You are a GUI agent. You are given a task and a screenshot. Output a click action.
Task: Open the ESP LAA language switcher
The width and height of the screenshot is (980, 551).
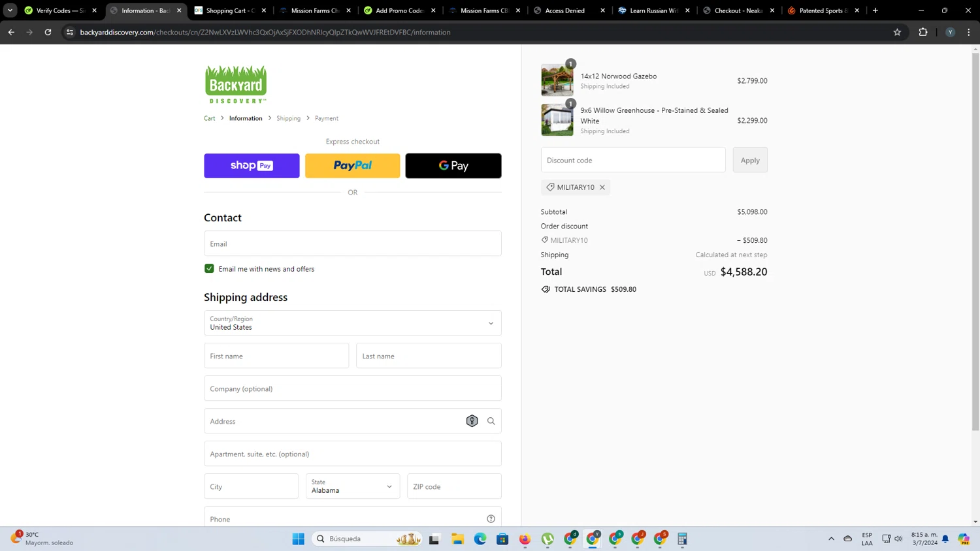tap(867, 539)
